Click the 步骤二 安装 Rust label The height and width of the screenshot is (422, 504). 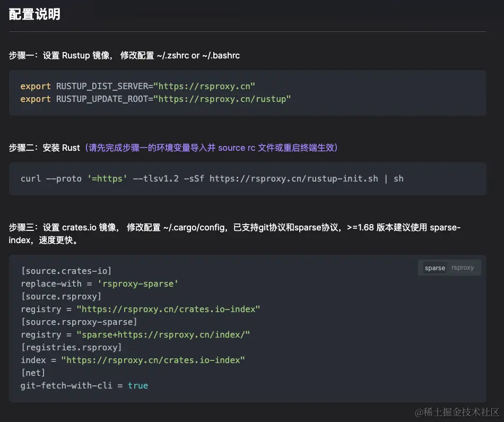45,148
